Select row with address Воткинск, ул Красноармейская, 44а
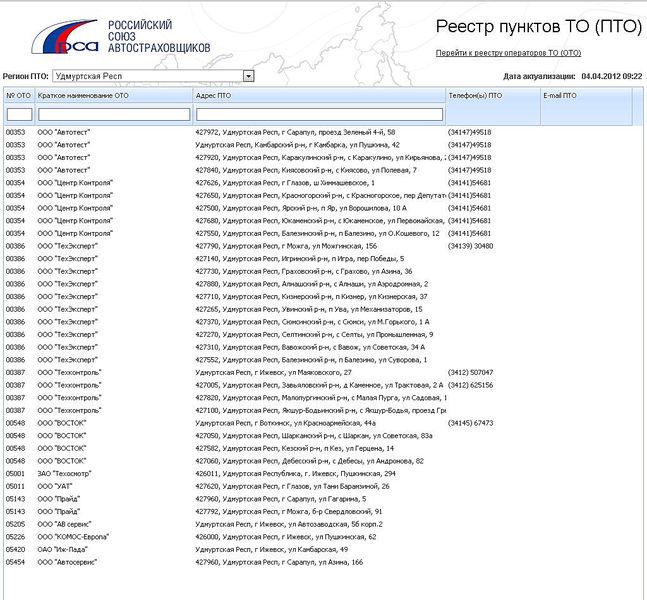 click(323, 423)
